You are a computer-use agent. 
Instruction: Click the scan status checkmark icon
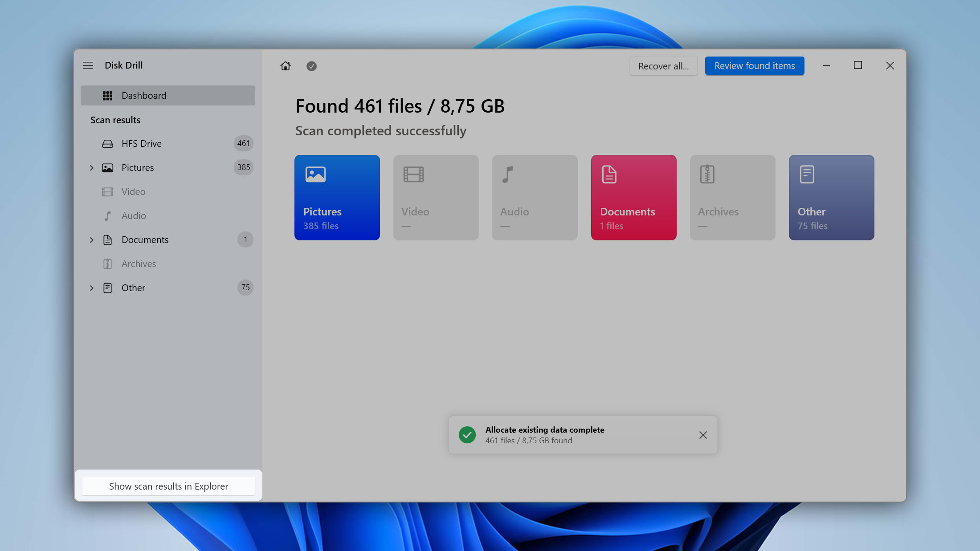311,65
